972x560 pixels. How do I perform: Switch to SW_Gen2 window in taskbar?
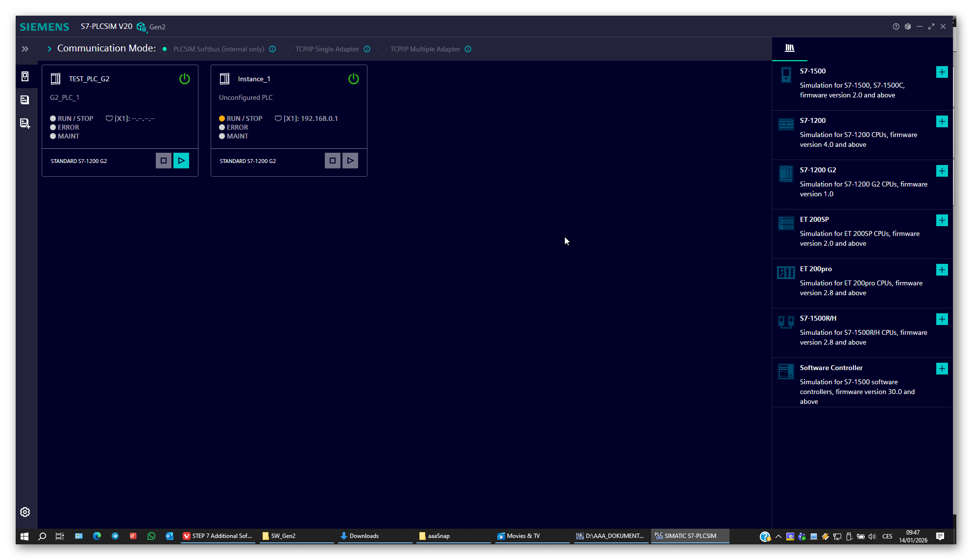pyautogui.click(x=283, y=536)
